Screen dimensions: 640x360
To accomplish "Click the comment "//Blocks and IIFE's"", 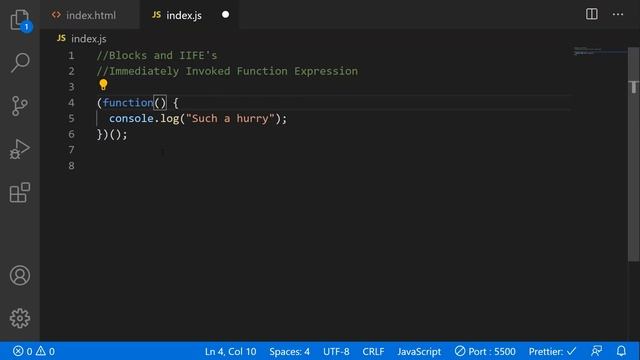I will (157, 56).
